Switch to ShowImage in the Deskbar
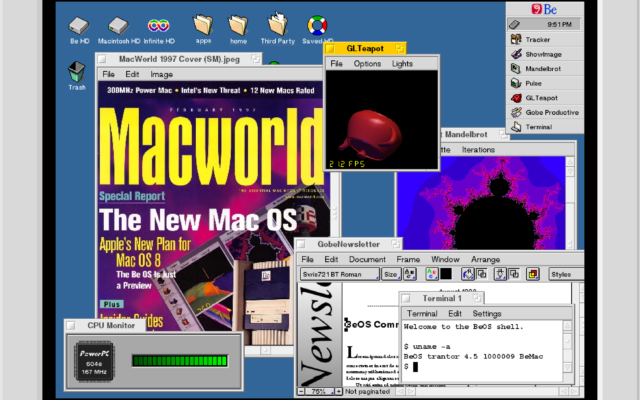The height and width of the screenshot is (400, 640). (545, 54)
